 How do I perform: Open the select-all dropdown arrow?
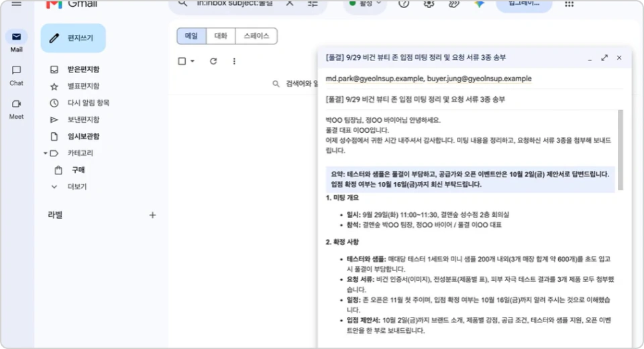(x=193, y=61)
